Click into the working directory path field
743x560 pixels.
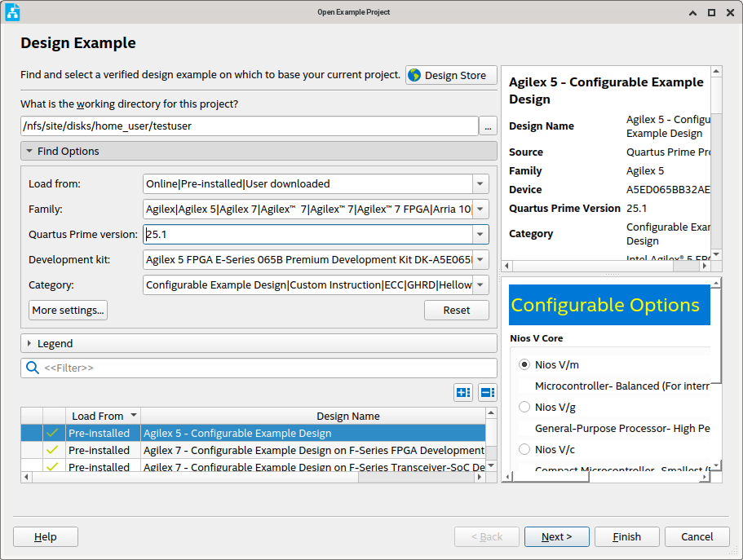pyautogui.click(x=249, y=126)
